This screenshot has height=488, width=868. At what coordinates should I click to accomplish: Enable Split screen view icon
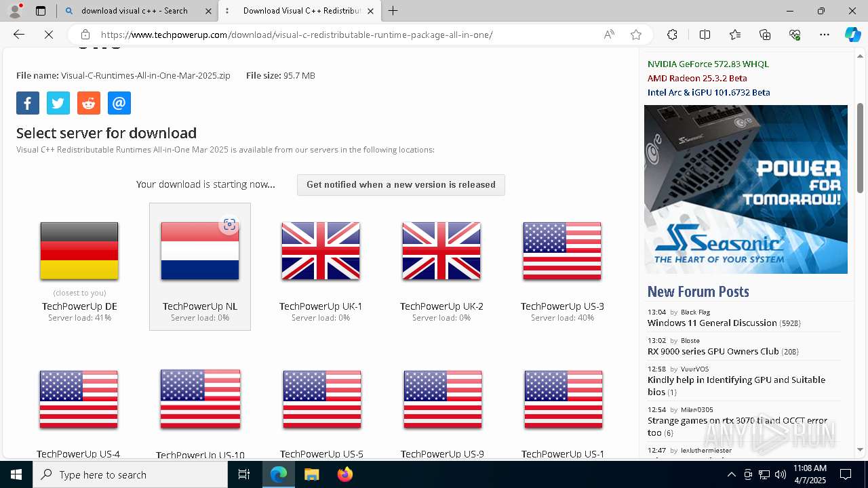[x=705, y=35]
